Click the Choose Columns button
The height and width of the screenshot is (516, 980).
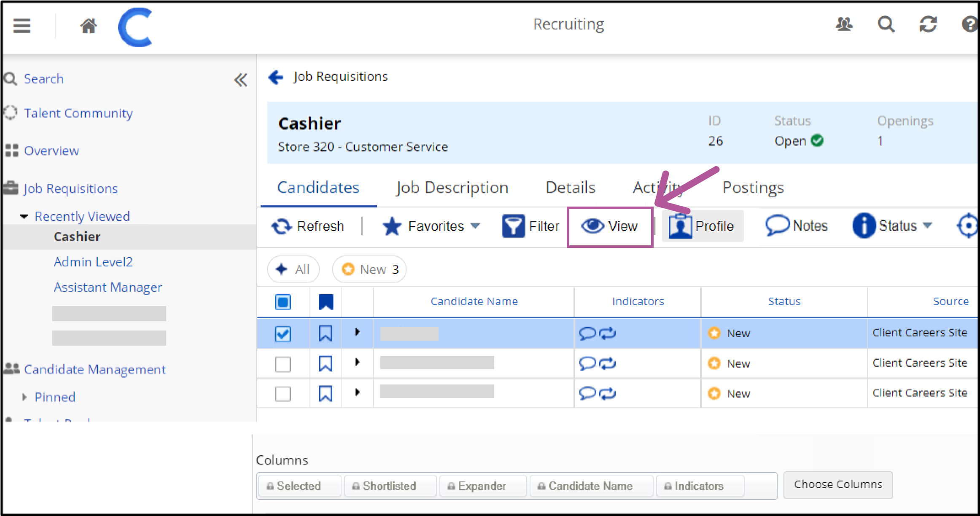coord(838,485)
